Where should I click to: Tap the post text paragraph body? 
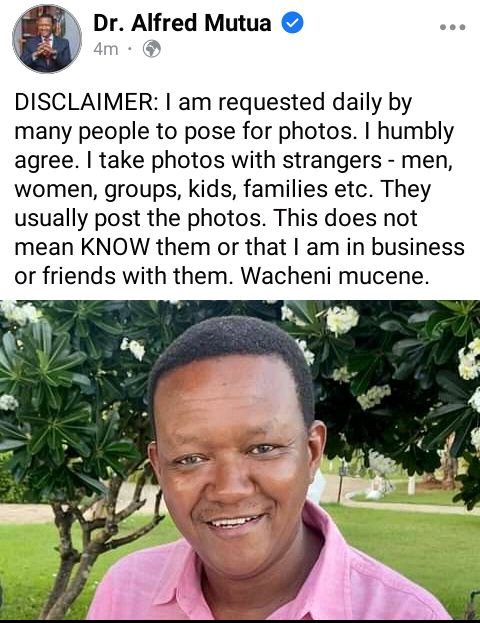(240, 189)
